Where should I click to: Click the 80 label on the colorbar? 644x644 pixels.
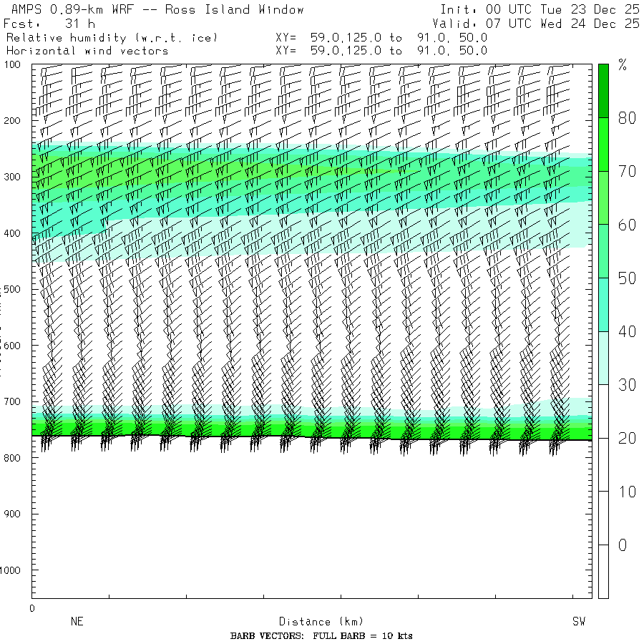point(627,118)
